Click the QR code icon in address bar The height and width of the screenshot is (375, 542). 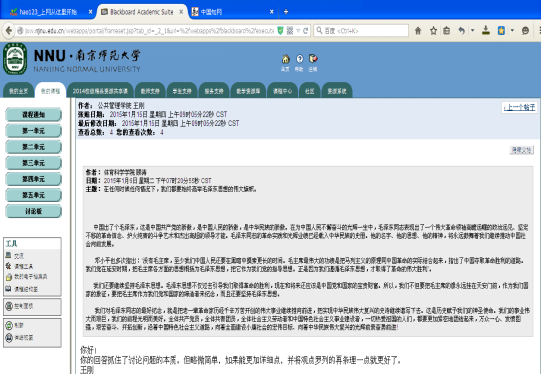[x=290, y=31]
